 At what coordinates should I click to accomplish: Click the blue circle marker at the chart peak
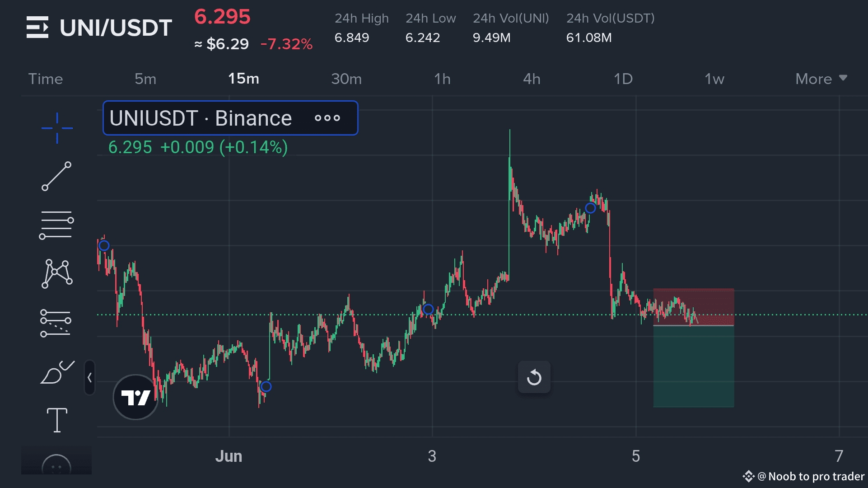click(x=590, y=208)
